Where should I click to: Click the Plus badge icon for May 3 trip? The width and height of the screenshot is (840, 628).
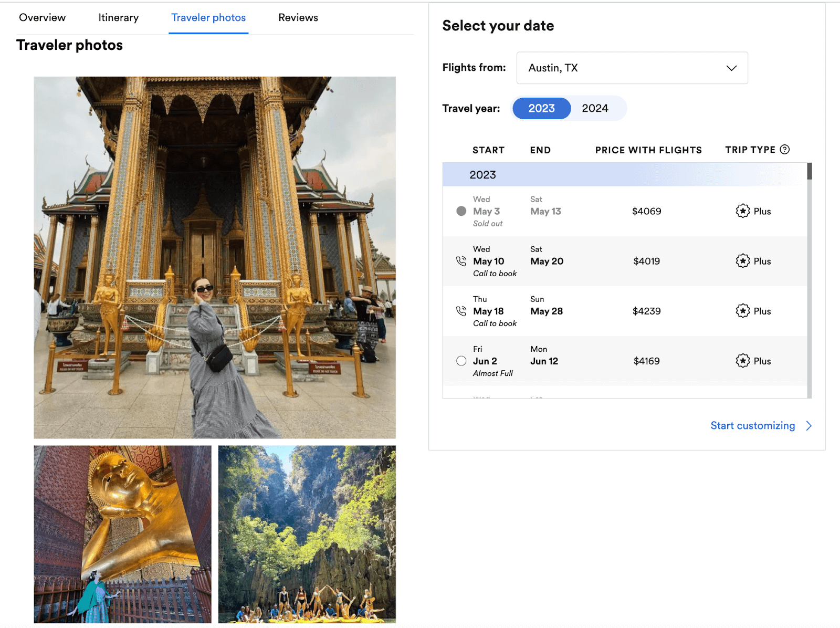click(x=742, y=211)
